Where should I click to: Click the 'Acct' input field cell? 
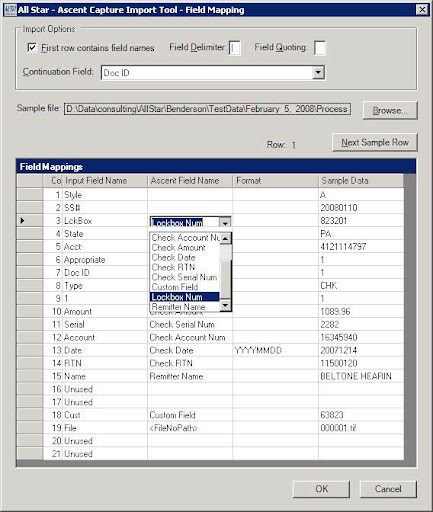point(105,247)
